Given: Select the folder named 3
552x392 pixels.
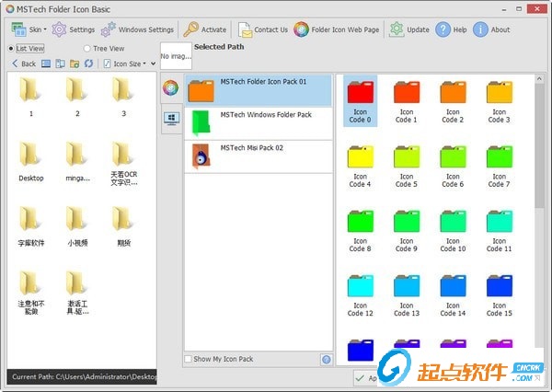Looking at the screenshot, I should tap(124, 97).
